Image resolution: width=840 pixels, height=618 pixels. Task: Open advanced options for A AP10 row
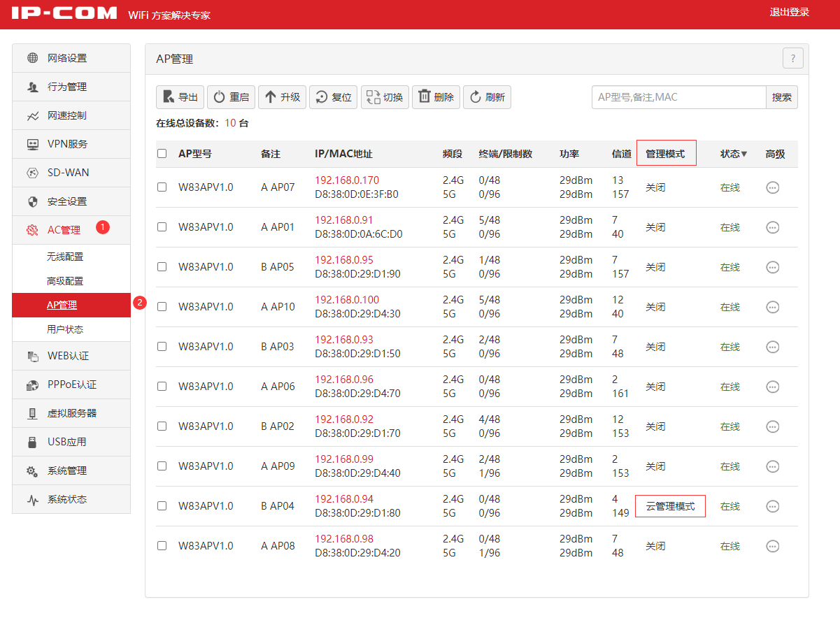click(x=773, y=307)
